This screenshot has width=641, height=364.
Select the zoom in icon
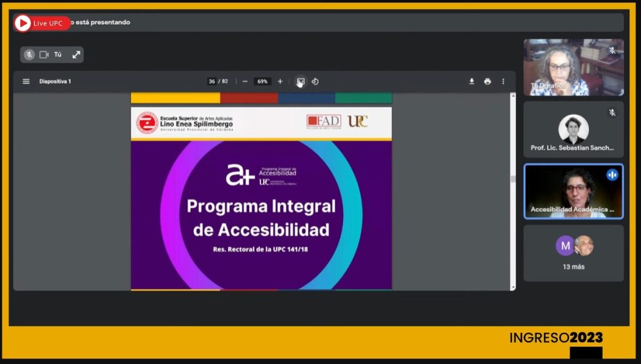click(279, 81)
